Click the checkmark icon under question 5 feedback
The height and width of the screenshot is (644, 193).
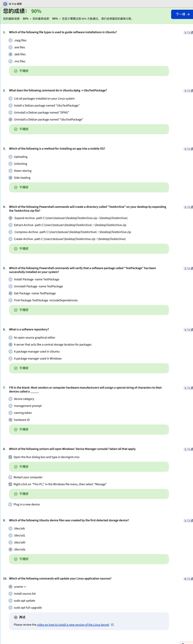pos(16,310)
